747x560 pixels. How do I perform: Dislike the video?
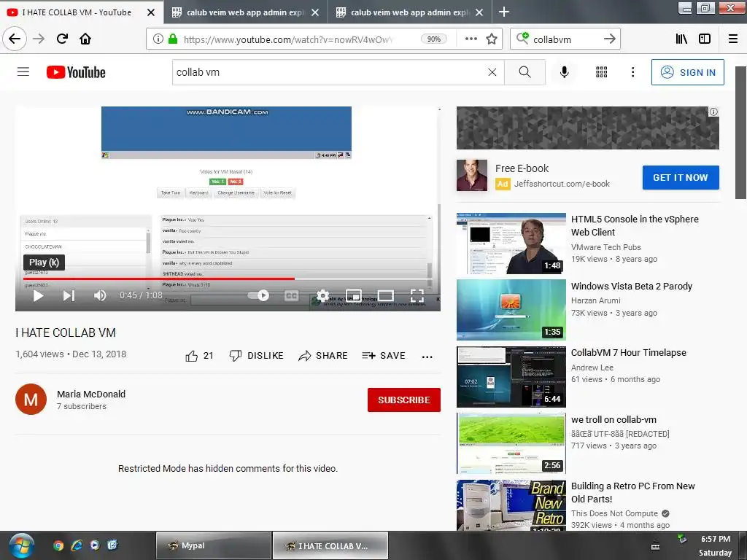[256, 356]
